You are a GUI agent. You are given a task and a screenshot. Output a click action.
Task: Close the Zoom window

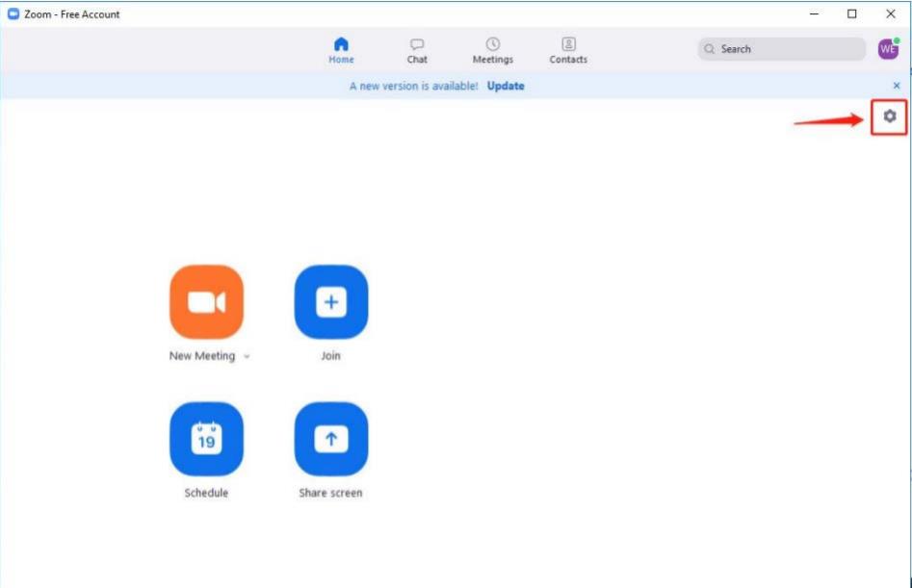tap(891, 13)
